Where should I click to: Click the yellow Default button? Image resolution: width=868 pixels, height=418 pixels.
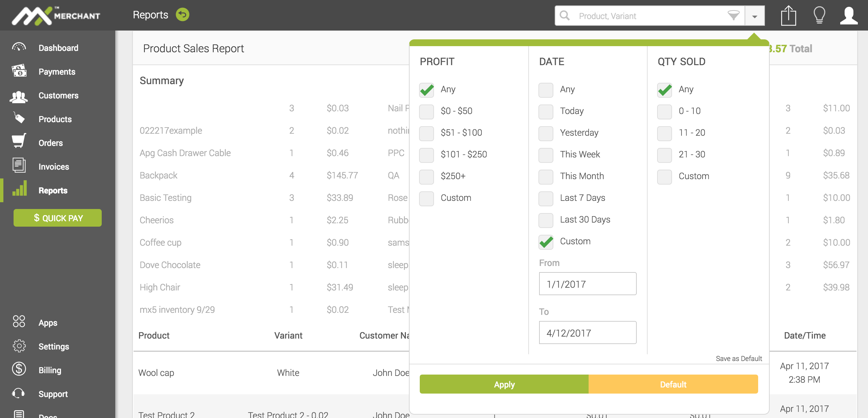(x=673, y=384)
